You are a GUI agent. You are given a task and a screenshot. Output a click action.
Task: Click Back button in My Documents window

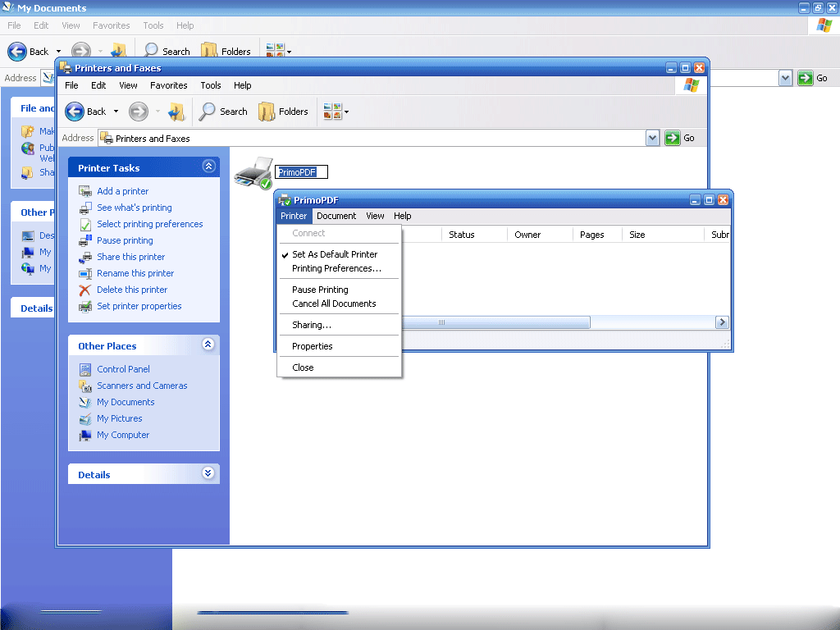(x=28, y=52)
